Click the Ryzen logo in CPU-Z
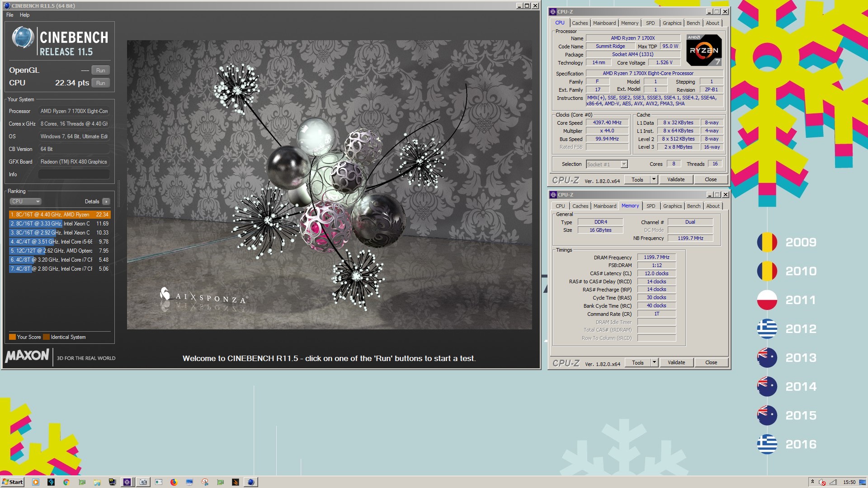This screenshot has height=488, width=868. click(703, 50)
